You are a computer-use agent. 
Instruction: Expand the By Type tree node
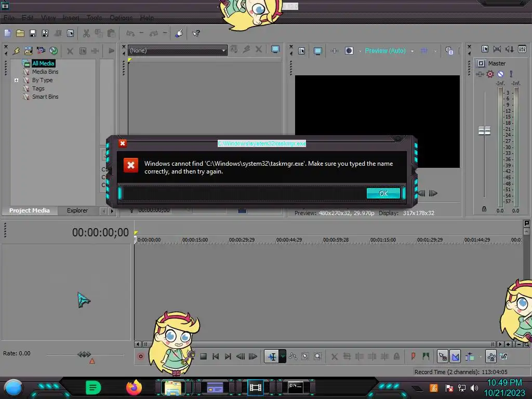[16, 80]
